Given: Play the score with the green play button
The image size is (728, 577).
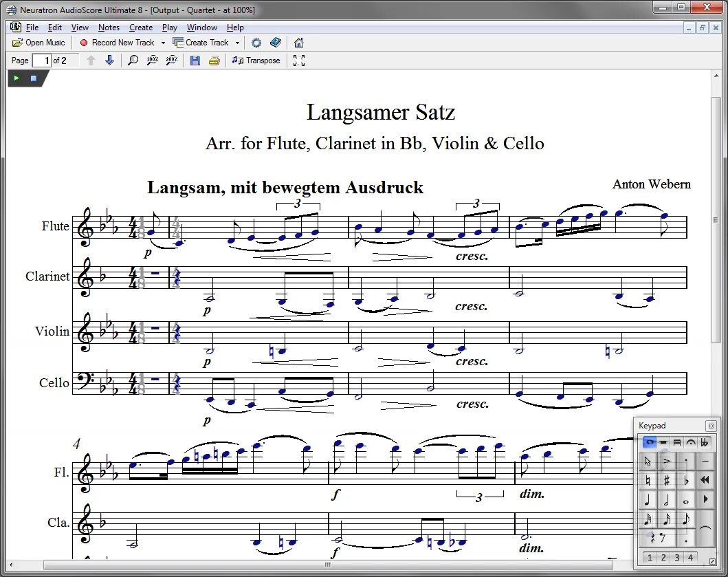Looking at the screenshot, I should click(16, 78).
